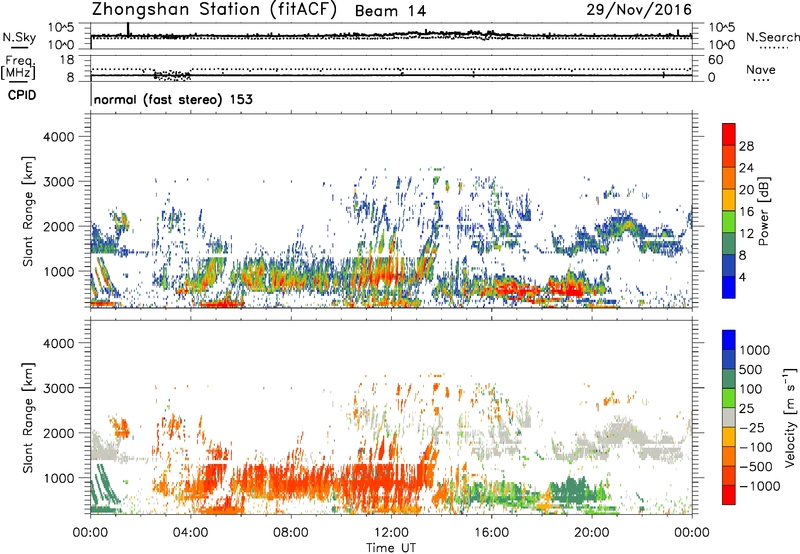Click the '2000' tick on the velocity panel axis
The image size is (800, 554).
pos(59,433)
